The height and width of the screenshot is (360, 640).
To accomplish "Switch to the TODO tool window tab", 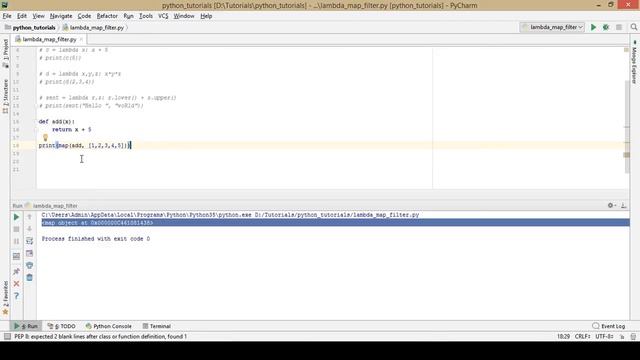I will pos(62,326).
